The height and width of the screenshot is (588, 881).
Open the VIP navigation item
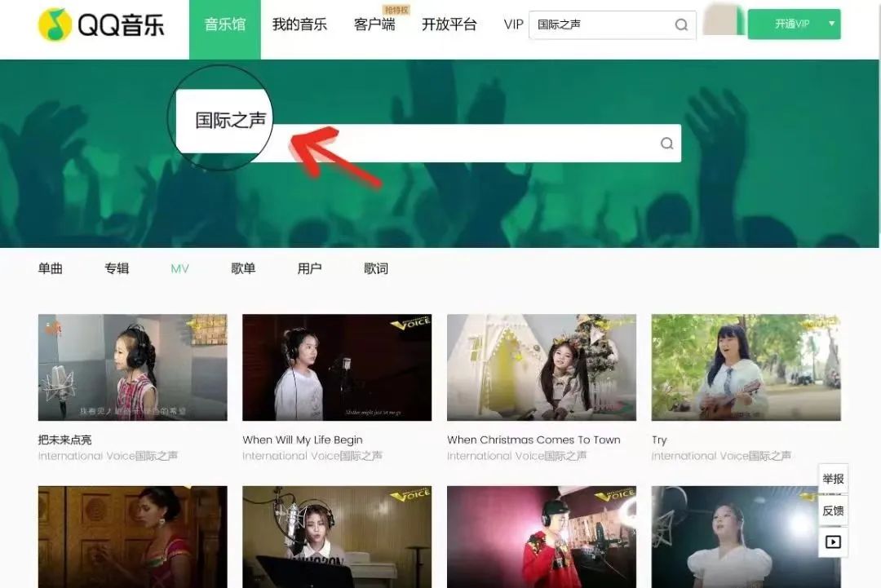click(513, 24)
